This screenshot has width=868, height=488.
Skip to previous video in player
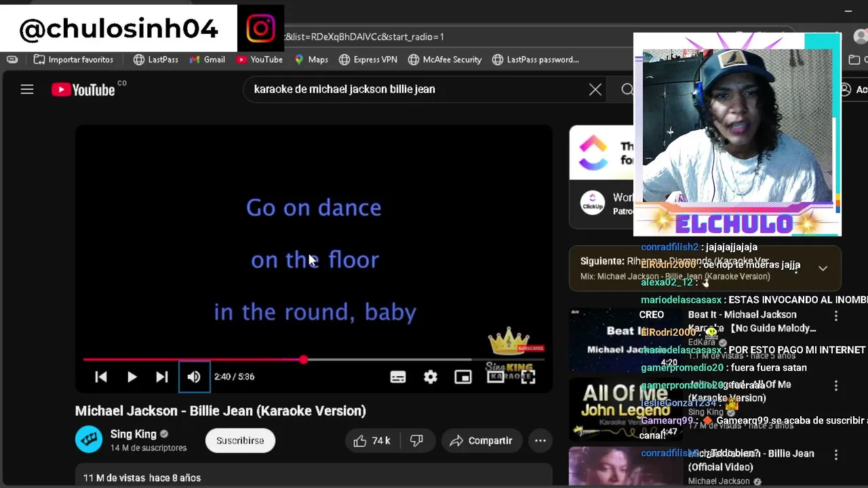(x=100, y=377)
